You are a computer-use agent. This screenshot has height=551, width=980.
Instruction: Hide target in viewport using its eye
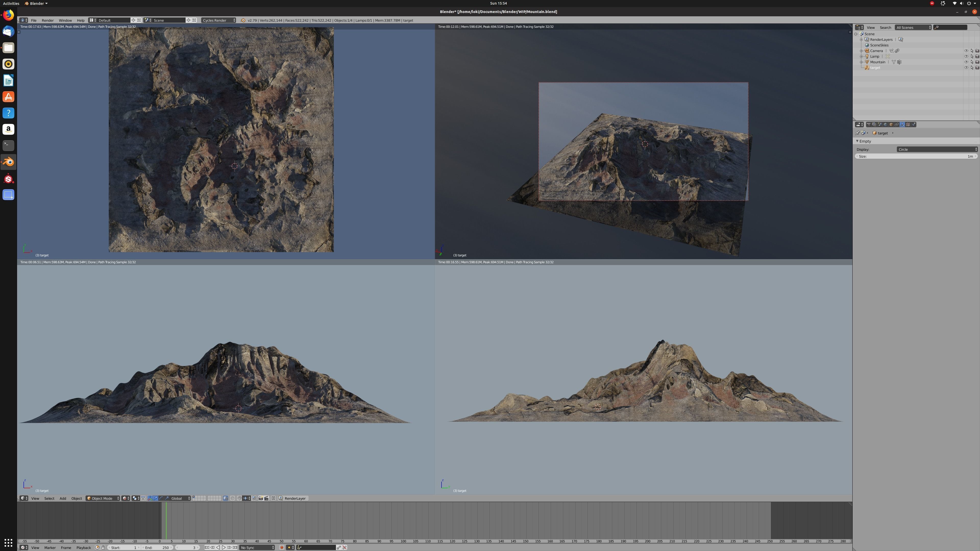pos(966,68)
